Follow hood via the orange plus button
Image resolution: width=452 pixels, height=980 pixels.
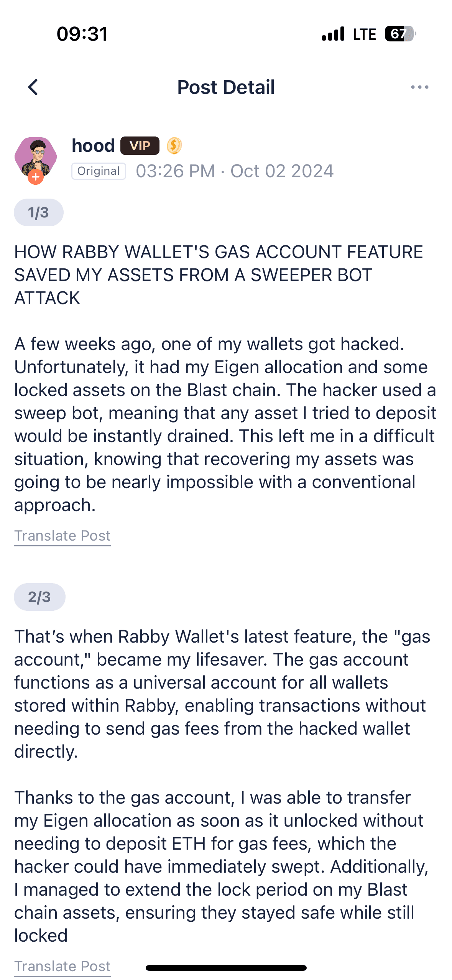[36, 178]
